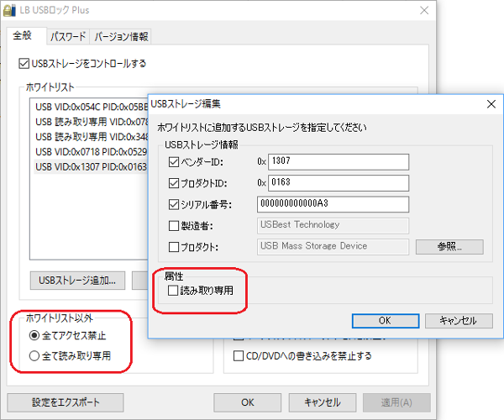The height and width of the screenshot is (420, 504).
Task: Click the 参照... browse button
Action: click(449, 247)
